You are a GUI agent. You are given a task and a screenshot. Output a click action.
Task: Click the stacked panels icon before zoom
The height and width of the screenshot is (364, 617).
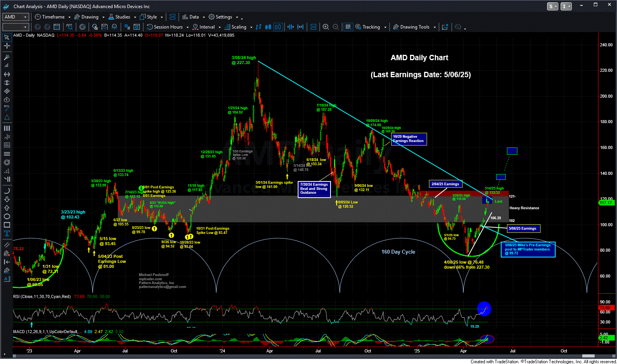[x=313, y=27]
